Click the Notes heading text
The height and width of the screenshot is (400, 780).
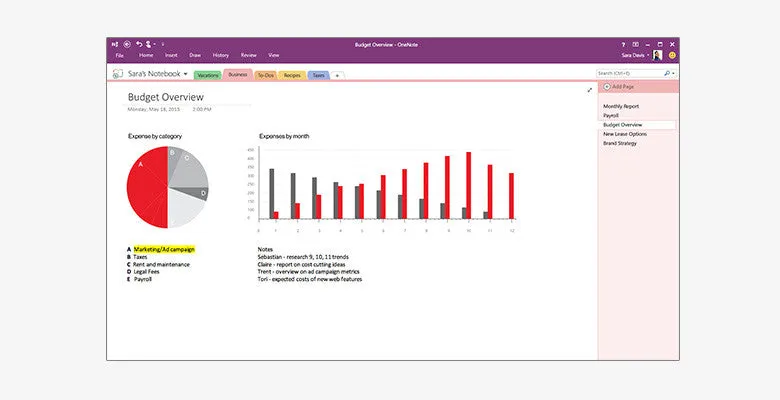click(x=265, y=249)
